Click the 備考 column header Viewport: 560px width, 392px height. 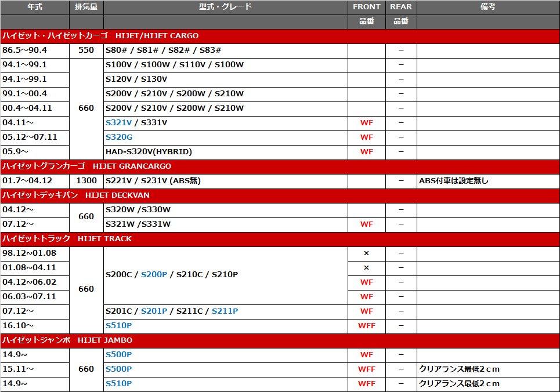488,7
